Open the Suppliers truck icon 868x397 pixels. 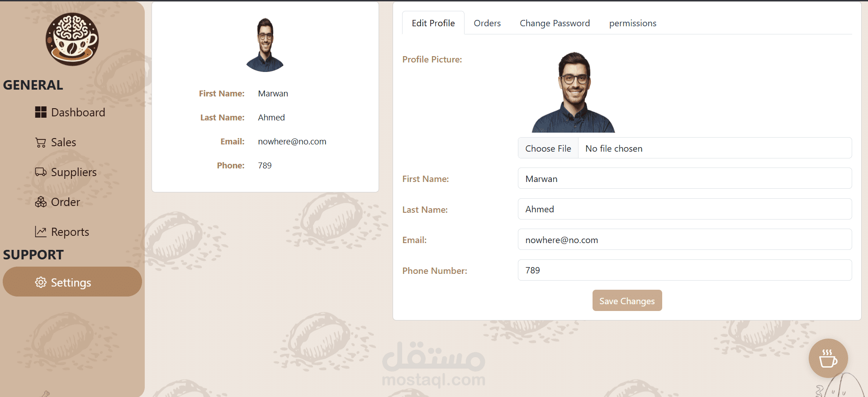click(x=41, y=172)
